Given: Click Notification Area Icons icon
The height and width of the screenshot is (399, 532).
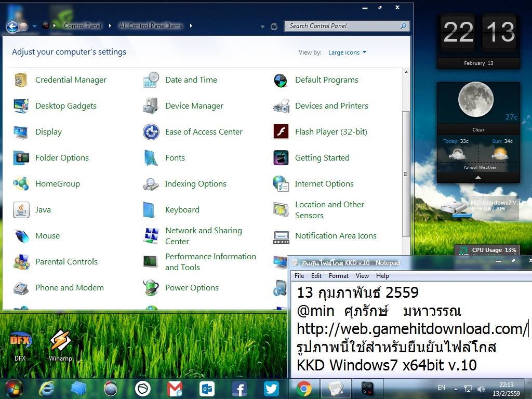Looking at the screenshot, I should coord(281,237).
